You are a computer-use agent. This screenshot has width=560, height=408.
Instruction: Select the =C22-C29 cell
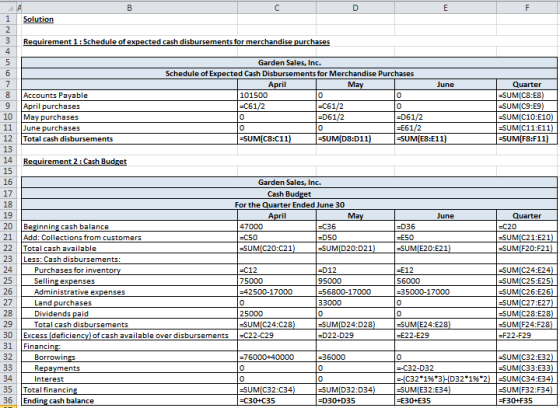[x=277, y=335]
